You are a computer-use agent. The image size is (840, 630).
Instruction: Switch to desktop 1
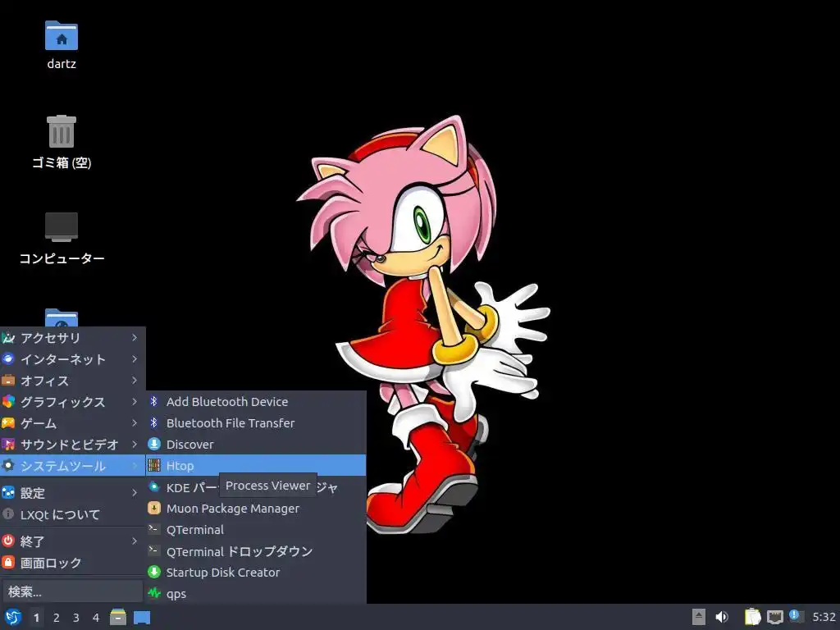[x=36, y=618]
